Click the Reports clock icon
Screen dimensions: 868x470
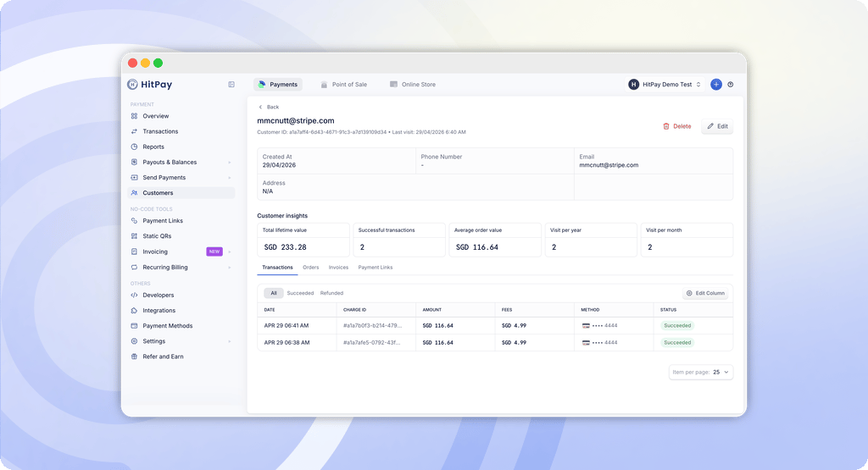click(x=134, y=147)
